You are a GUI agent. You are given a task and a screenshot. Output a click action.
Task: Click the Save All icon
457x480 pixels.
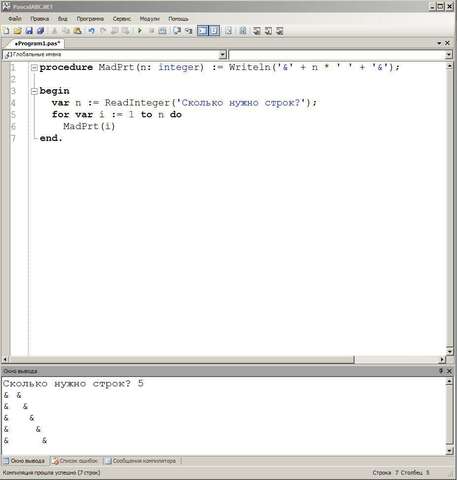point(40,31)
